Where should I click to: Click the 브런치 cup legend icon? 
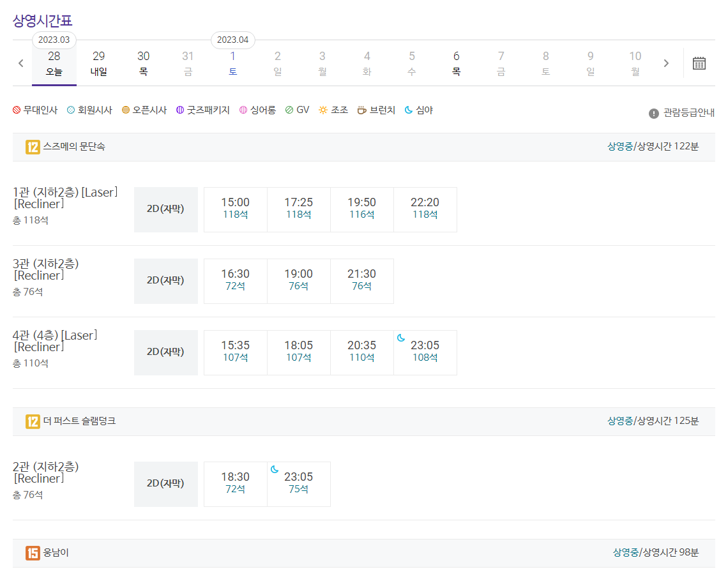(x=362, y=110)
